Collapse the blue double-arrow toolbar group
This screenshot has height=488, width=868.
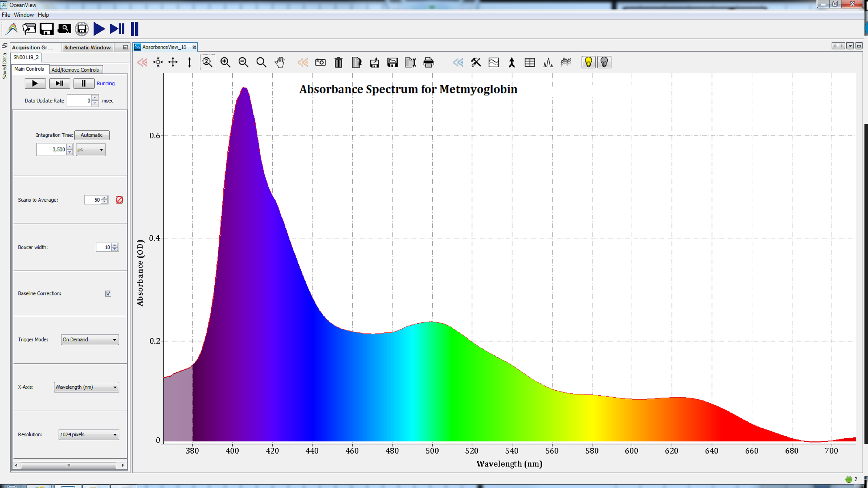(458, 62)
